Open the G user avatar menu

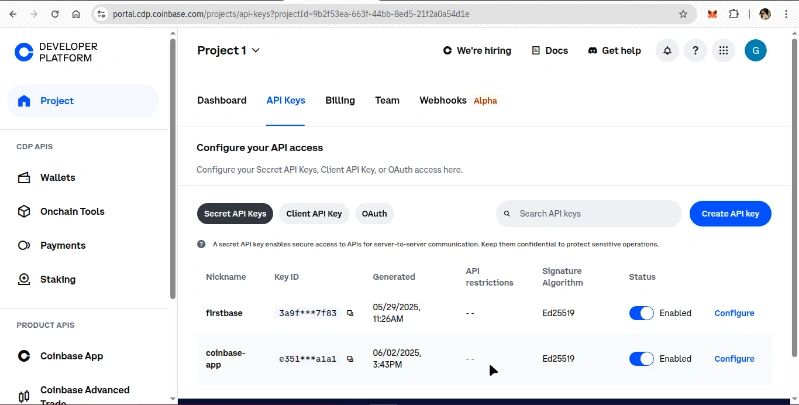(x=756, y=50)
